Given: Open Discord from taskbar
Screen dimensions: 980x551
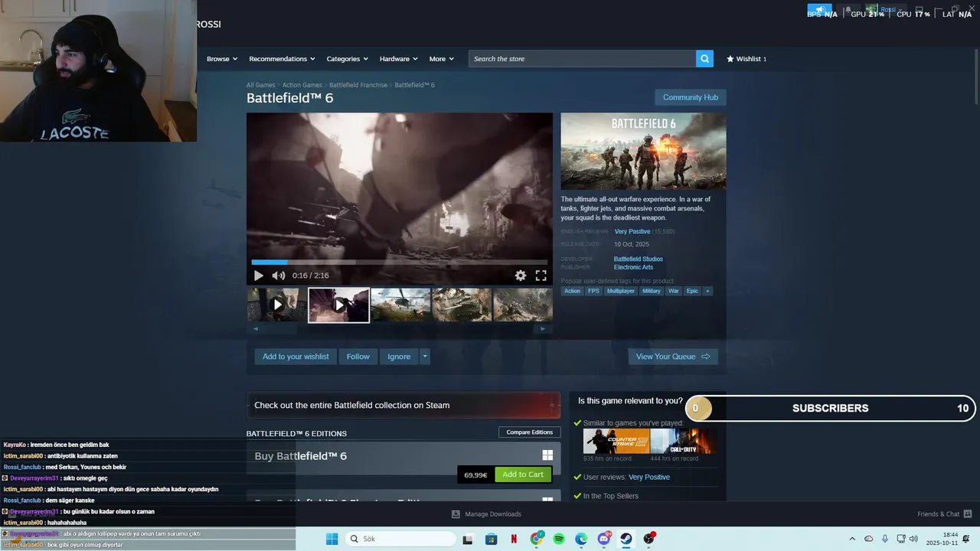Looking at the screenshot, I should [x=604, y=539].
